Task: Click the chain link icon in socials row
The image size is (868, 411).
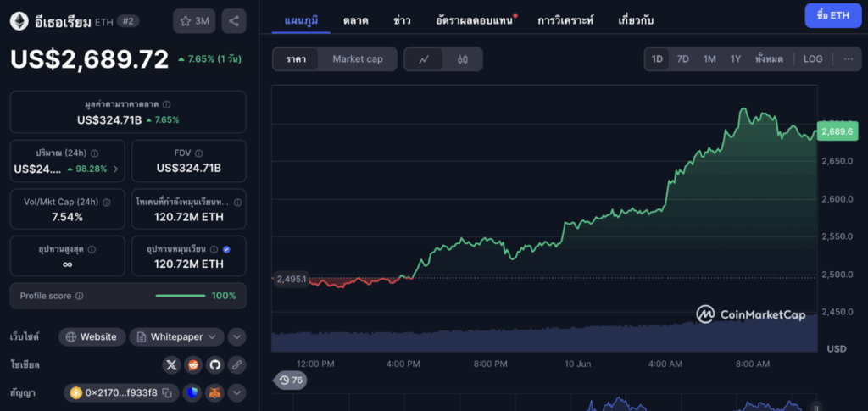Action: 236,365
